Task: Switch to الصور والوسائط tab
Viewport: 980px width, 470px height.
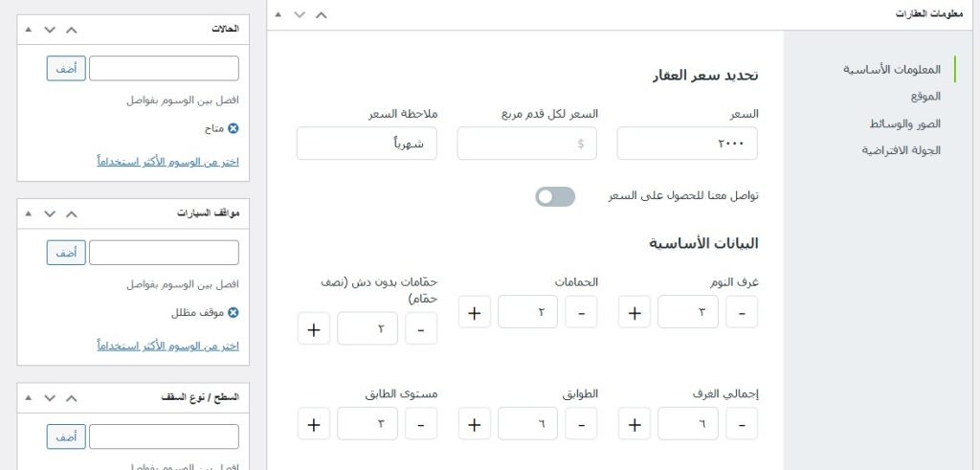Action: [x=904, y=123]
